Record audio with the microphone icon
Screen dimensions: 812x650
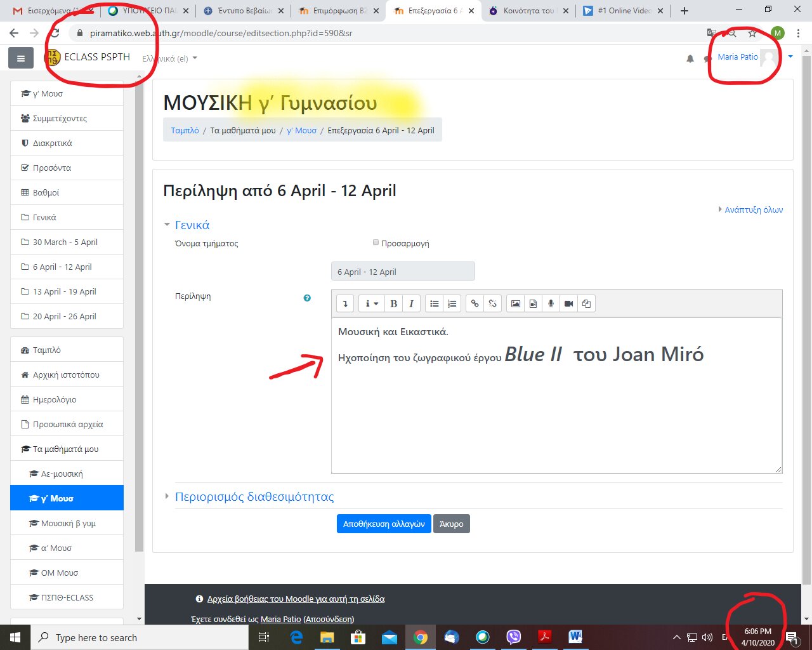pos(551,303)
